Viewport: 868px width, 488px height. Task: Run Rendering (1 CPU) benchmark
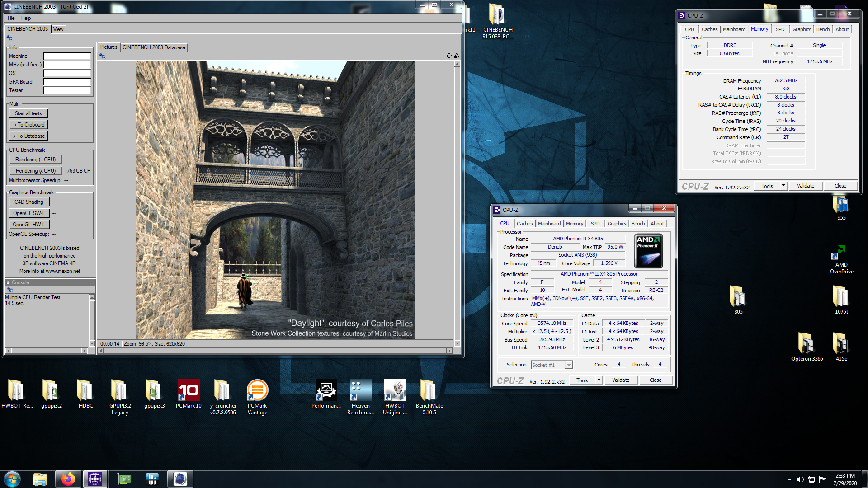(x=36, y=160)
